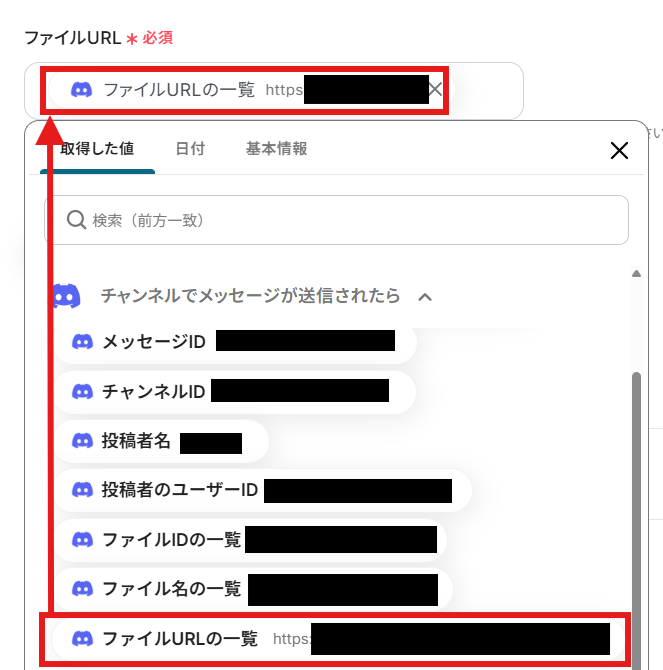
Task: Click the magnifier search icon
Action: (x=76, y=220)
